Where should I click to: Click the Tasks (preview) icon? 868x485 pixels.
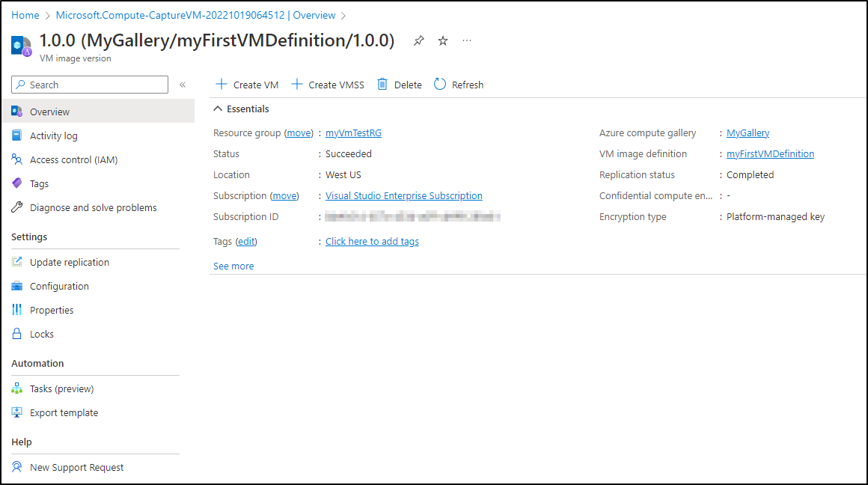pos(17,388)
